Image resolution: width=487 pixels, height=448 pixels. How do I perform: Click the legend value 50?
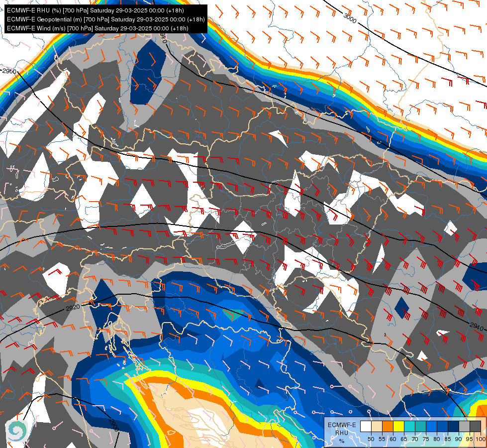tap(371, 439)
